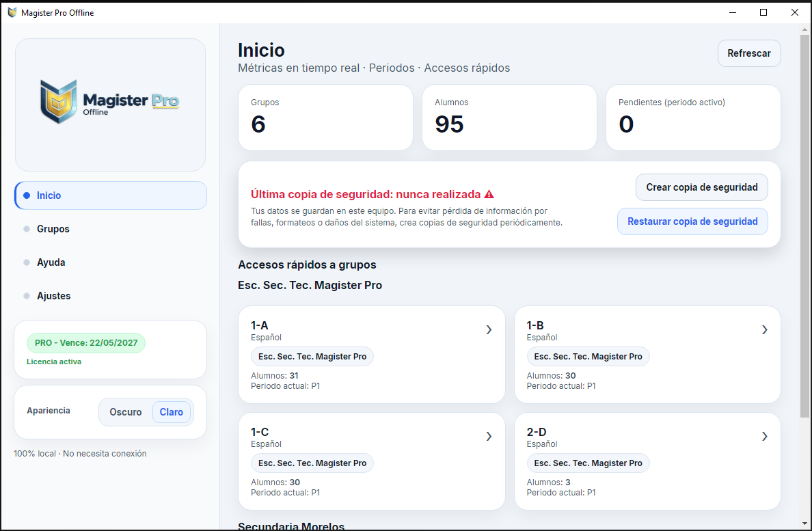Click the scrollbar down arrow

(x=804, y=523)
